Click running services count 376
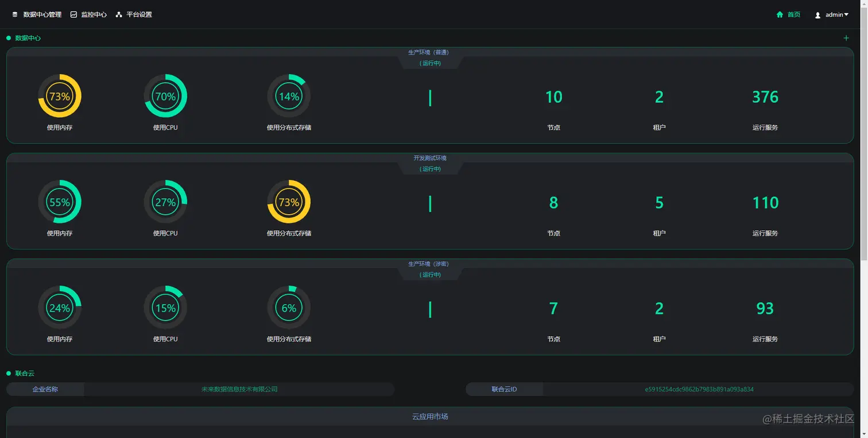The height and width of the screenshot is (438, 868). 765,97
